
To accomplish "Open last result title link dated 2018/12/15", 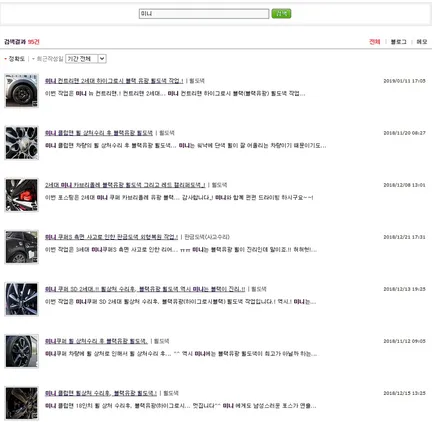I will [x=101, y=393].
